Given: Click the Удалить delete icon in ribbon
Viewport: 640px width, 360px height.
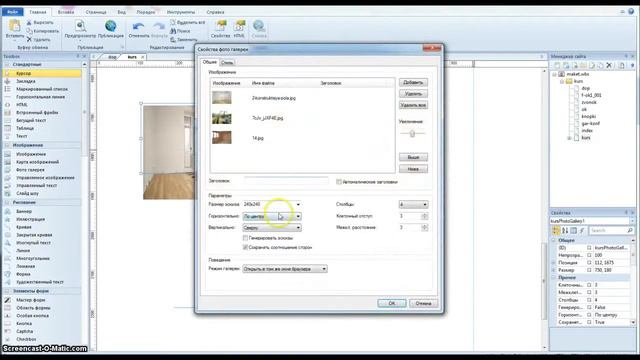Looking at the screenshot, I should [x=29, y=40].
